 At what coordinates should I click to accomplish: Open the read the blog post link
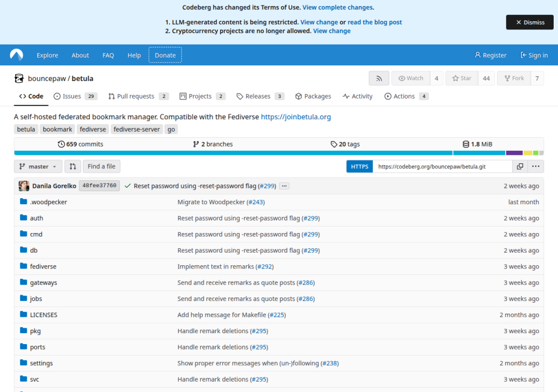(x=375, y=22)
